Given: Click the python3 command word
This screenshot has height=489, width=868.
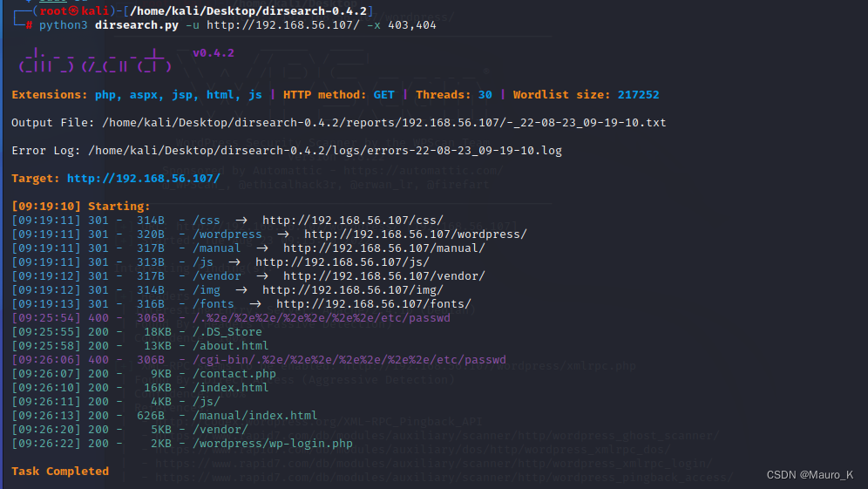Looking at the screenshot, I should [x=63, y=25].
